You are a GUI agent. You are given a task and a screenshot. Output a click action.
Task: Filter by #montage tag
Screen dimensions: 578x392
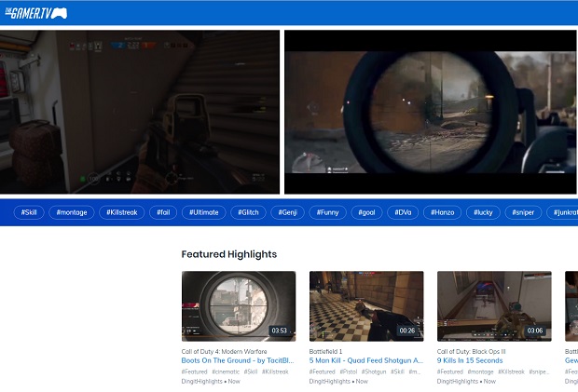click(72, 212)
